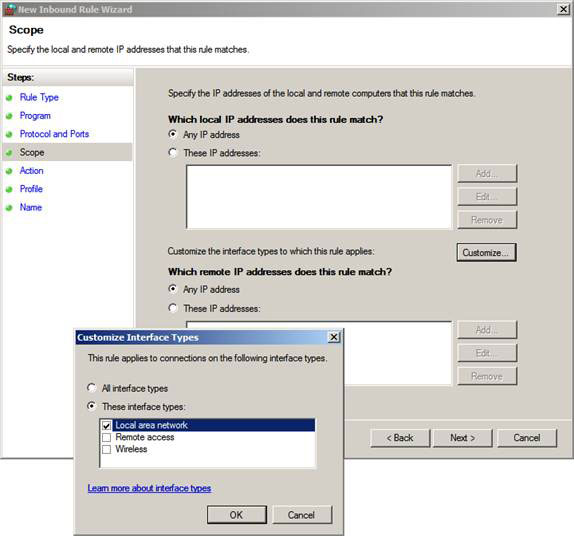Go to the Program step
The image size is (574, 536).
click(35, 116)
